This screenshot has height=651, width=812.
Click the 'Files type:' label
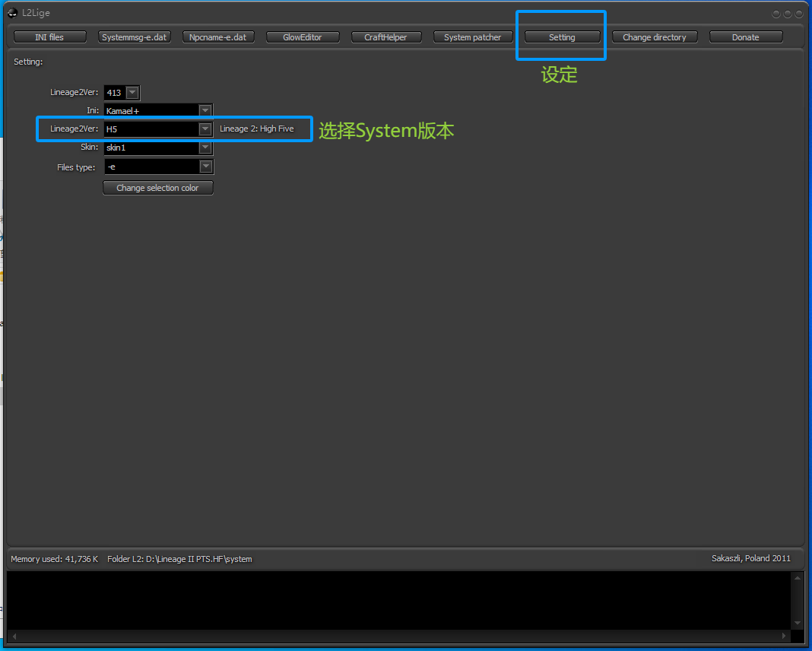coord(76,167)
